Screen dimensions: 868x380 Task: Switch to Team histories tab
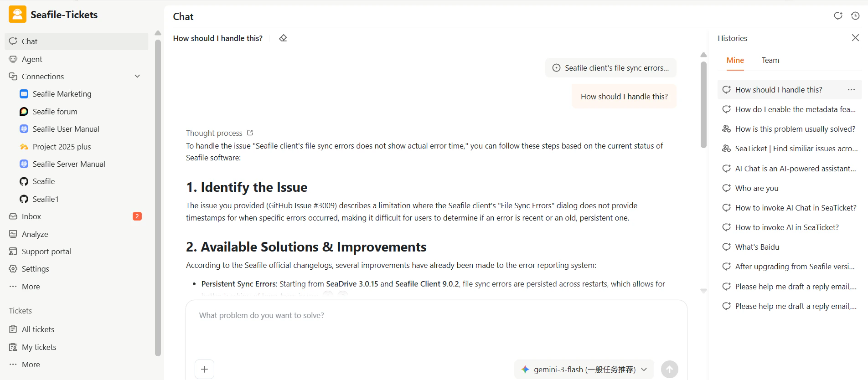click(x=770, y=60)
